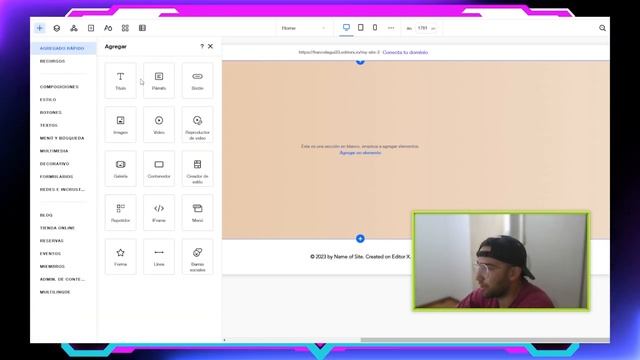Select Formularios category
This screenshot has height=360, width=640.
56,176
